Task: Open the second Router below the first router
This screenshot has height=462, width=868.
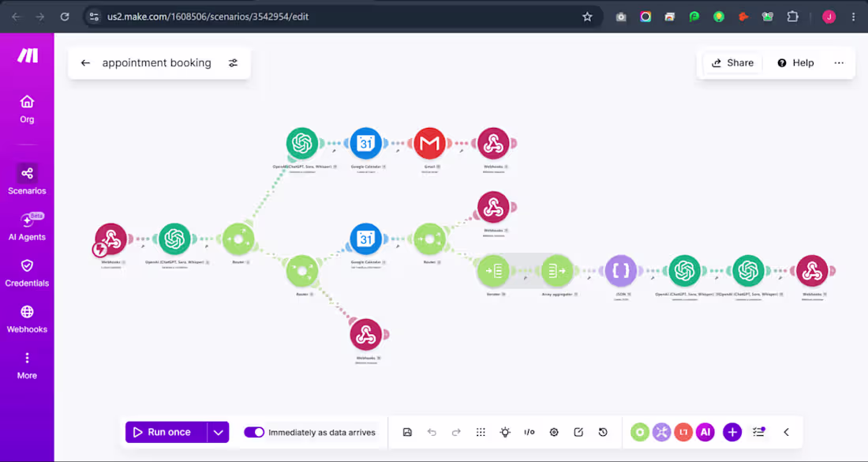Action: click(x=301, y=271)
